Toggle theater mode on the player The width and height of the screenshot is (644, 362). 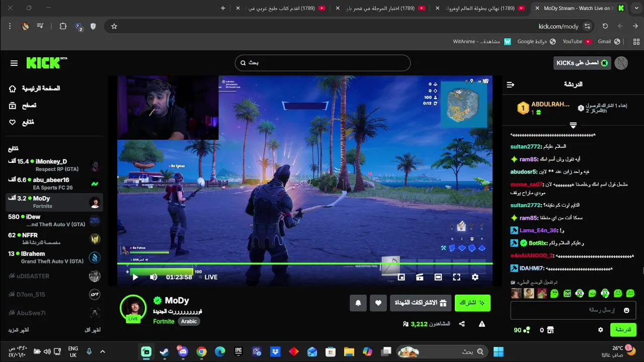(438, 277)
